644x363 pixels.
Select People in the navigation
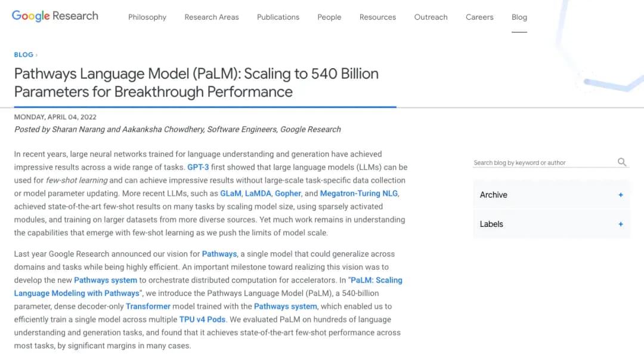[329, 17]
